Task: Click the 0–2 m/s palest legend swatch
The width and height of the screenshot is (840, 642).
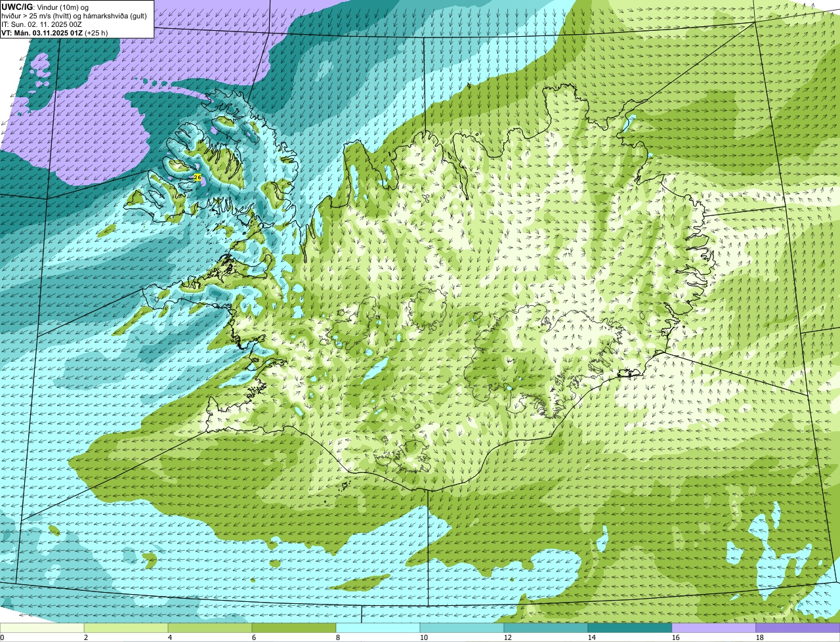Action: (x=42, y=628)
